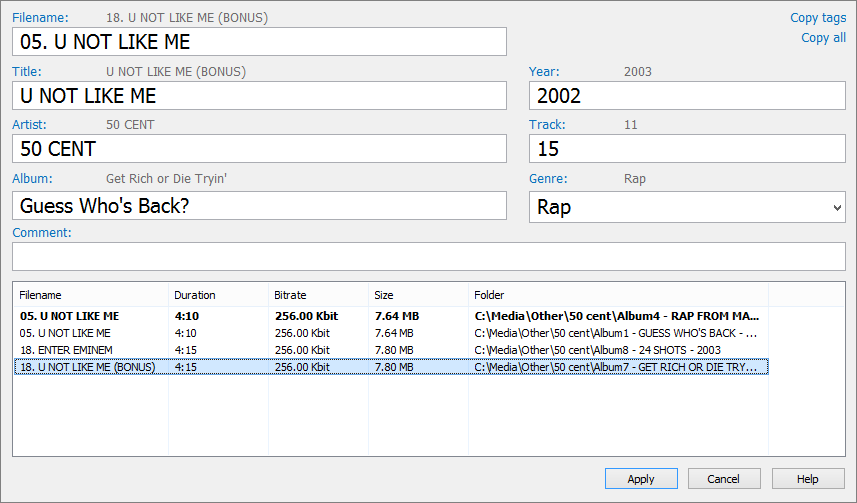The width and height of the screenshot is (857, 503).
Task: Open the Help button
Action: click(x=808, y=479)
